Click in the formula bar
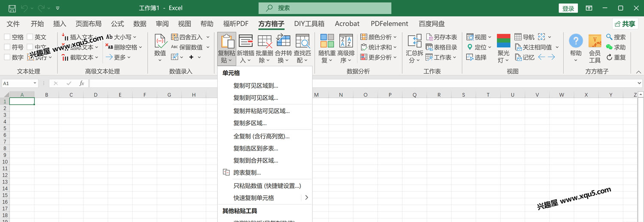Image resolution: width=644 pixels, height=222 pixels. (x=362, y=83)
